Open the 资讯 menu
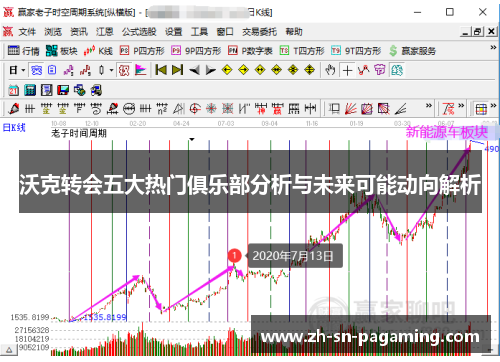Viewport: 500px width, 362px height. [79, 32]
